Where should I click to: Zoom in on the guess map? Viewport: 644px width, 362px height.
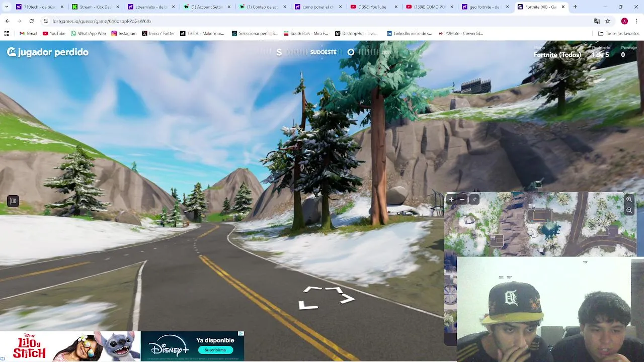pyautogui.click(x=629, y=200)
